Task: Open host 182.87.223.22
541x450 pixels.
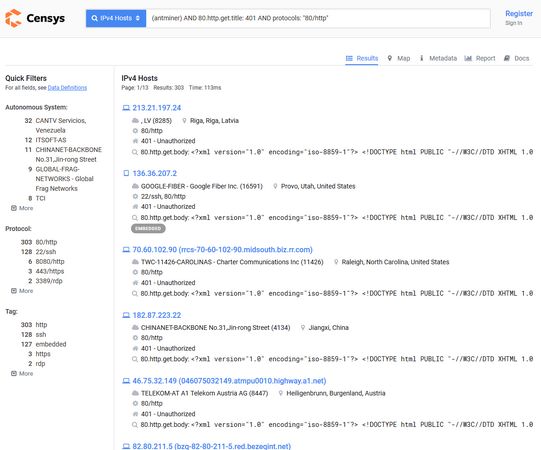Action: [157, 315]
